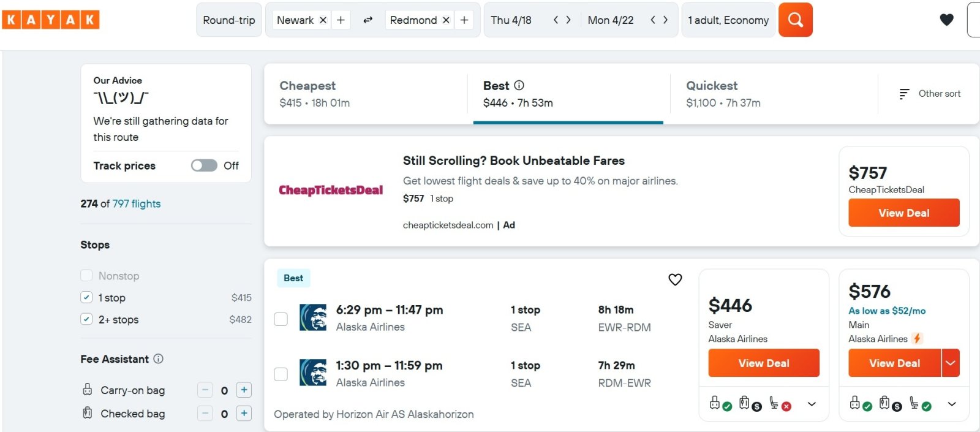Screen dimensions: 980x432
Task: Switch to the Quickest sort tab
Action: [774, 94]
